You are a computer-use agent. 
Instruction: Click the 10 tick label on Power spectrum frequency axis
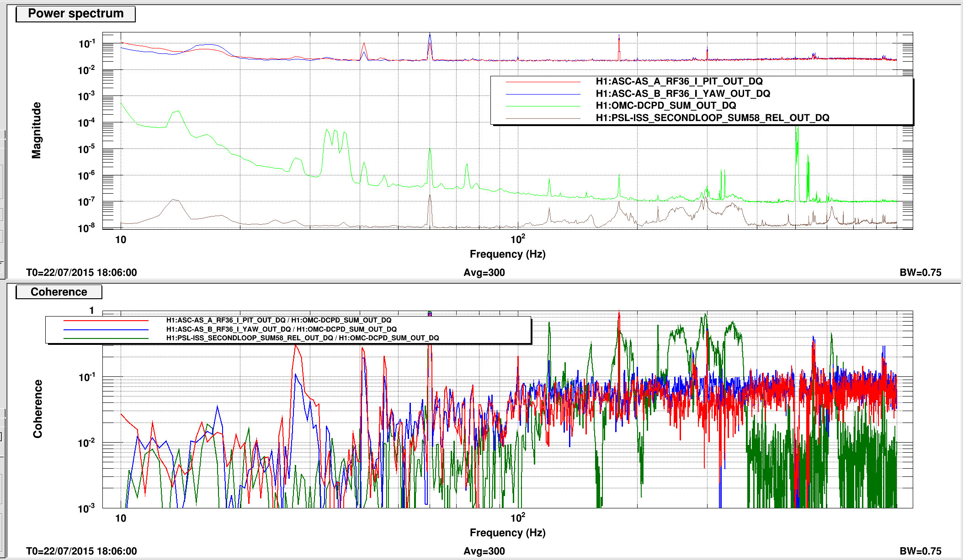pyautogui.click(x=121, y=240)
